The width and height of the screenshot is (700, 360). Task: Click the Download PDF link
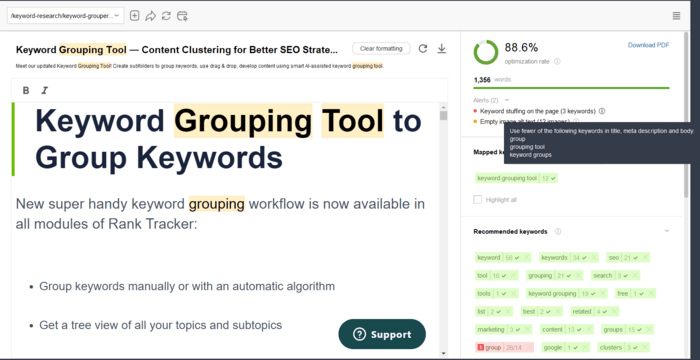click(x=649, y=45)
